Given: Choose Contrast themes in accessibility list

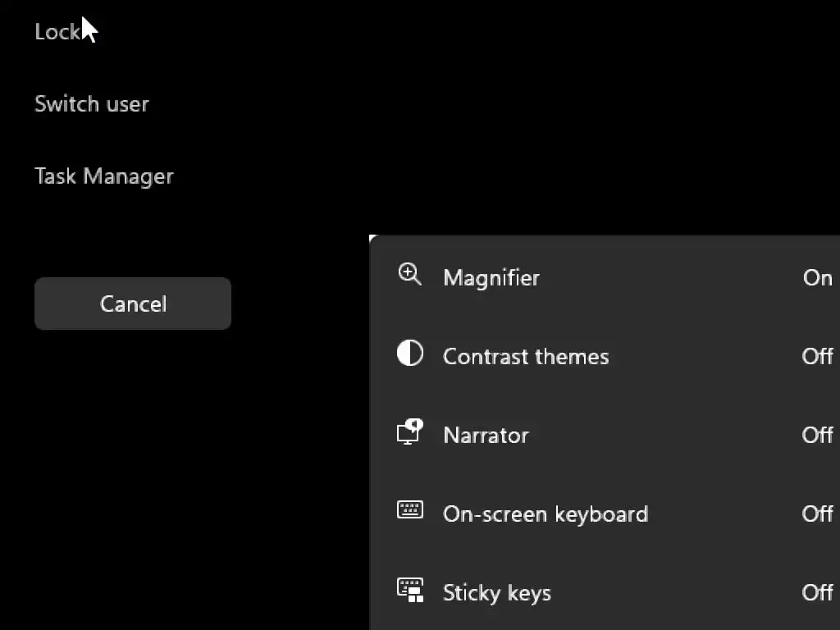Looking at the screenshot, I should pos(526,356).
